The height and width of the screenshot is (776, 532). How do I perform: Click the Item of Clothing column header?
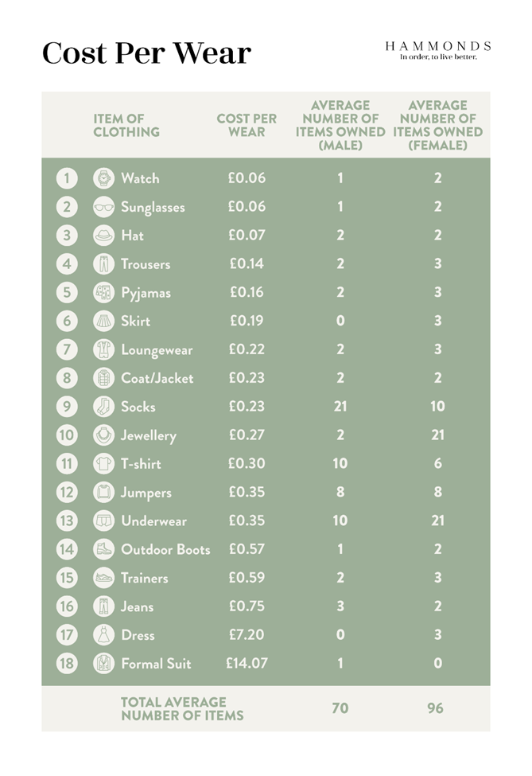(126, 125)
